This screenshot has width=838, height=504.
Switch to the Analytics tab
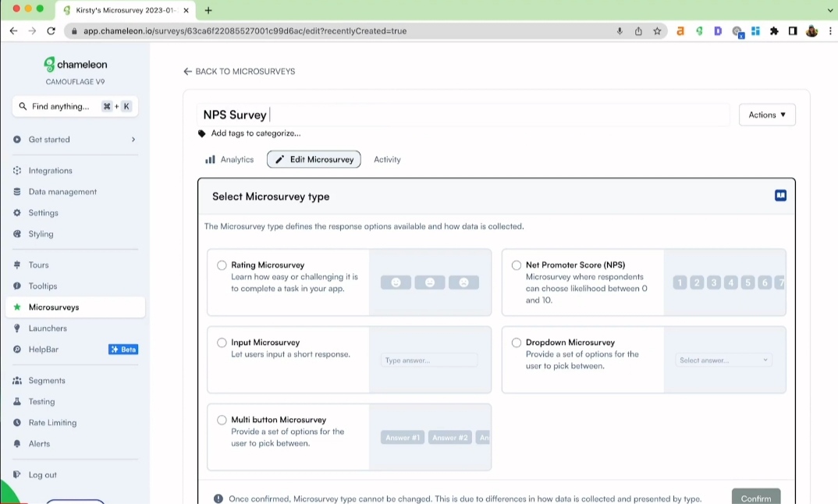click(x=230, y=159)
